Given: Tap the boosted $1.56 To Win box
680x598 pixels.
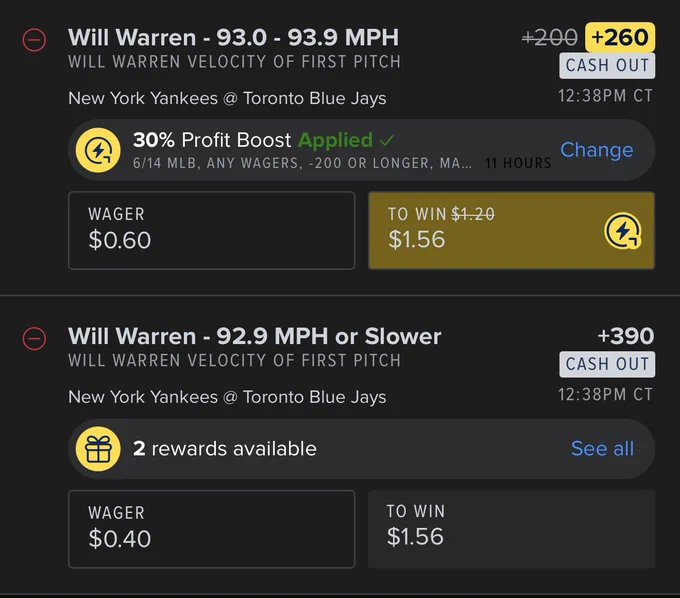Looking at the screenshot, I should (511, 230).
